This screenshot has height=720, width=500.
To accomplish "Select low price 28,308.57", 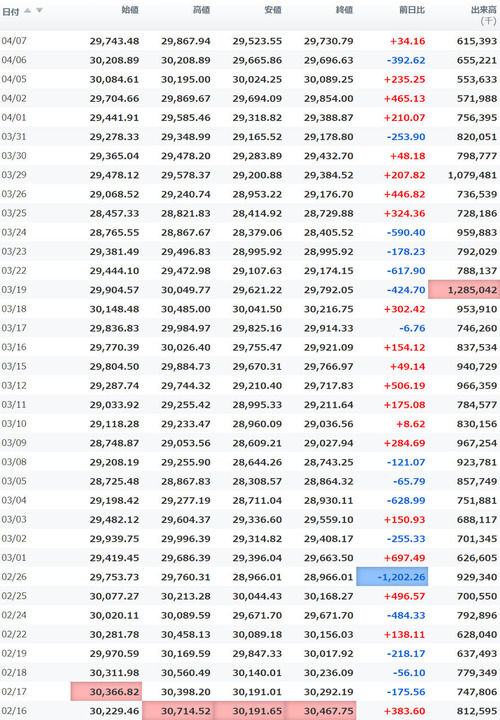I will click(x=257, y=481).
